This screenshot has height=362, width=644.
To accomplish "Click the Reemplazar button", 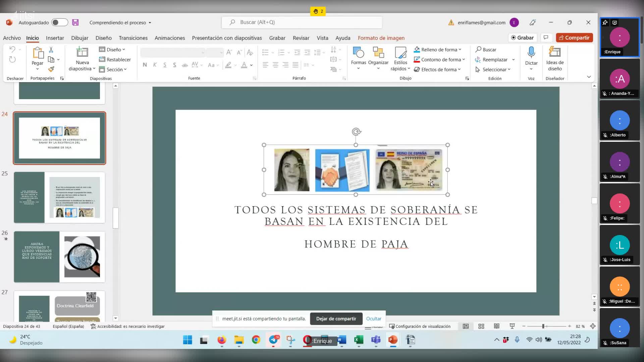I will click(491, 59).
